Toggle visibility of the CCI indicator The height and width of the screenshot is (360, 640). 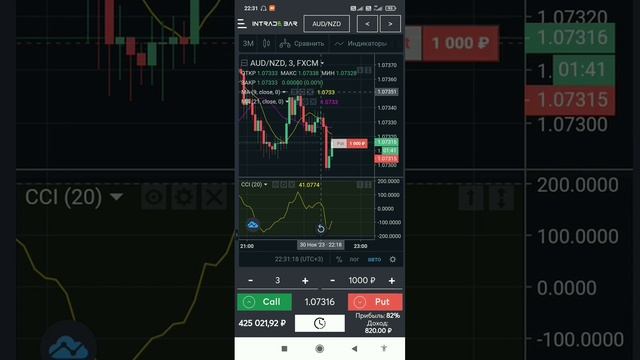tap(276, 185)
